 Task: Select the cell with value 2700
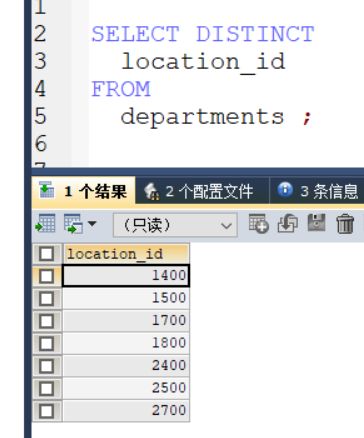coord(126,411)
